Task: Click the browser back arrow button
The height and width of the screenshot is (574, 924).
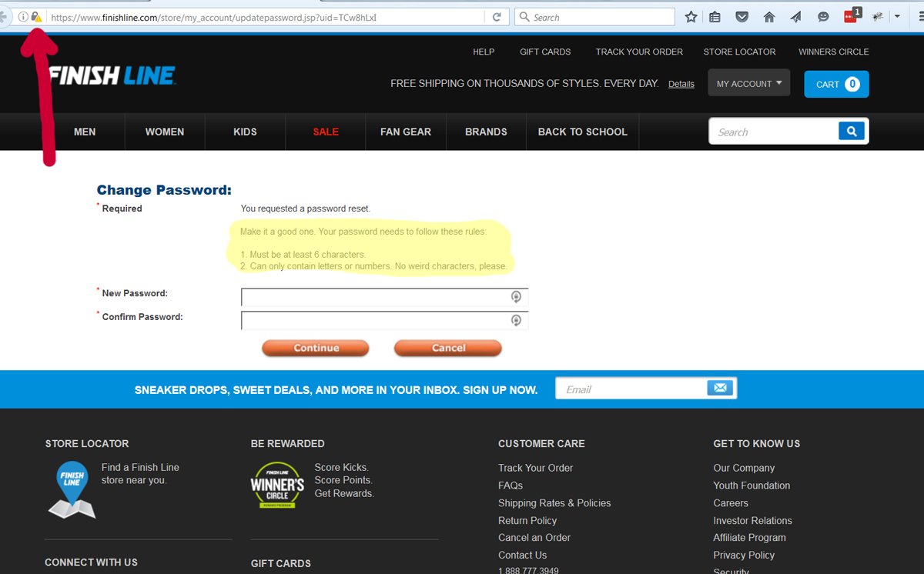Action: click(4, 17)
